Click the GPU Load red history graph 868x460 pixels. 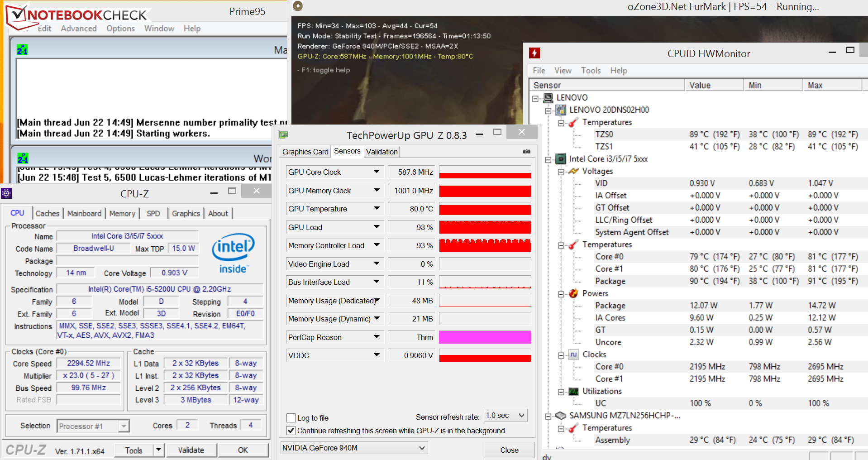(485, 227)
